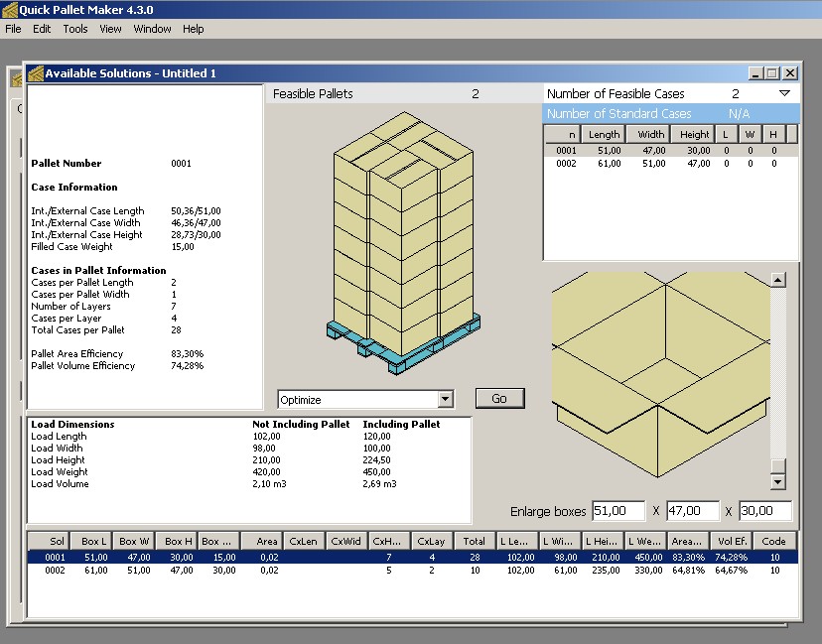
Task: Open the View menu
Action: point(110,29)
